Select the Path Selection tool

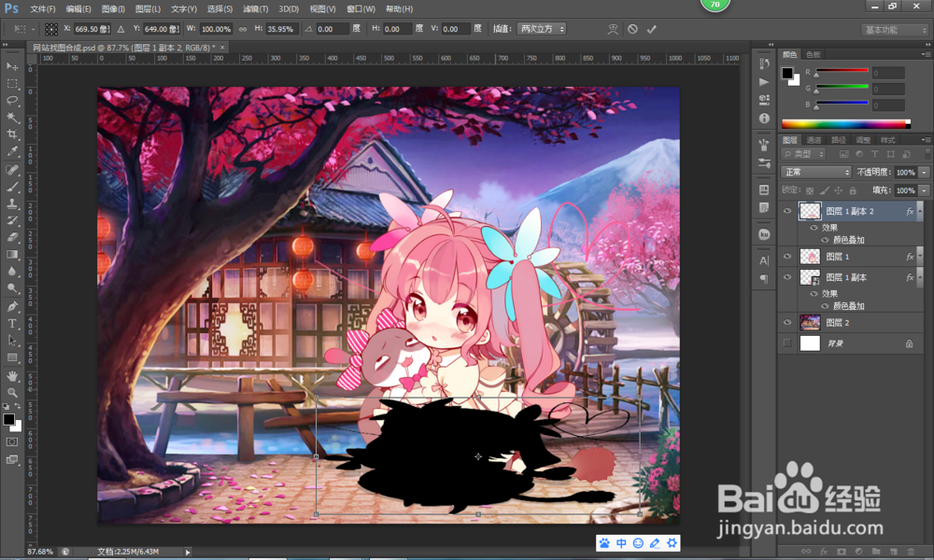[12, 341]
